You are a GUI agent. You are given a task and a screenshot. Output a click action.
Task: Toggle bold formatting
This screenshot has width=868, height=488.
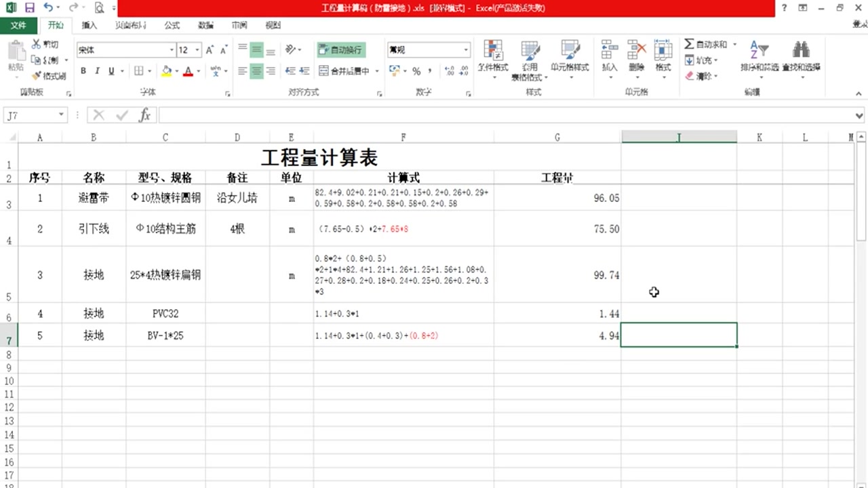click(x=83, y=70)
